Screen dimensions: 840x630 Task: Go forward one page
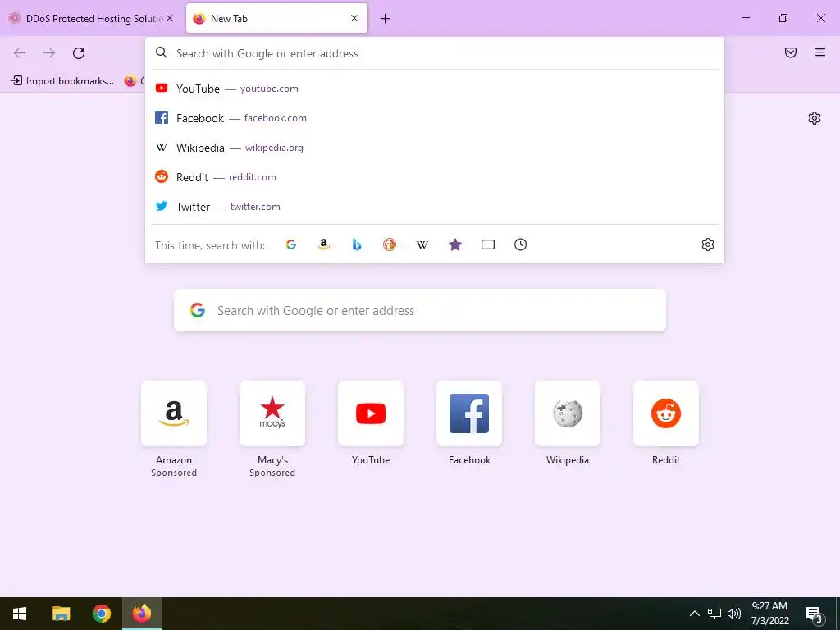coord(49,53)
